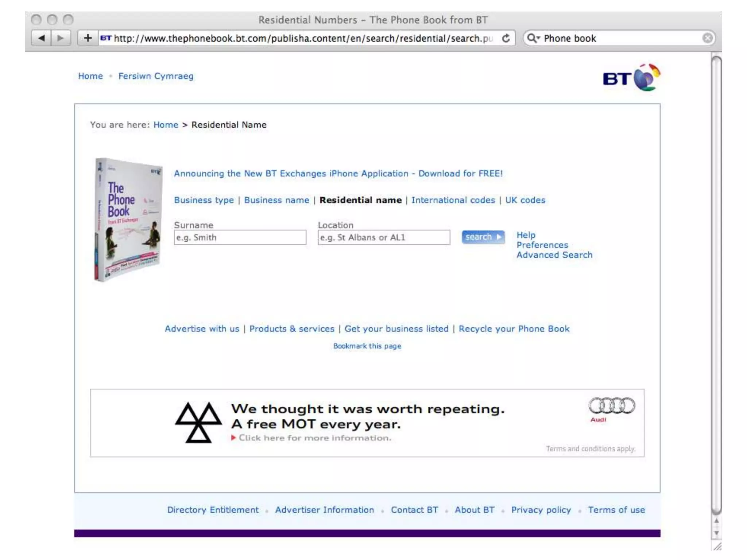Open Fersiwn Cymraeg Welsh version link

[156, 76]
